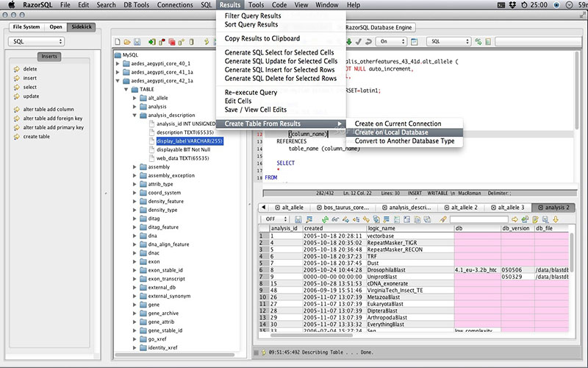Click the save icon in the results toolbar
Viewport: 588px width, 368px height.
[298, 219]
